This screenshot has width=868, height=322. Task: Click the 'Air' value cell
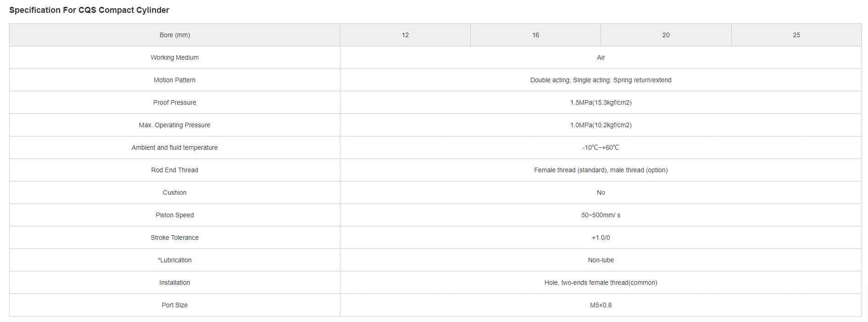tap(601, 57)
